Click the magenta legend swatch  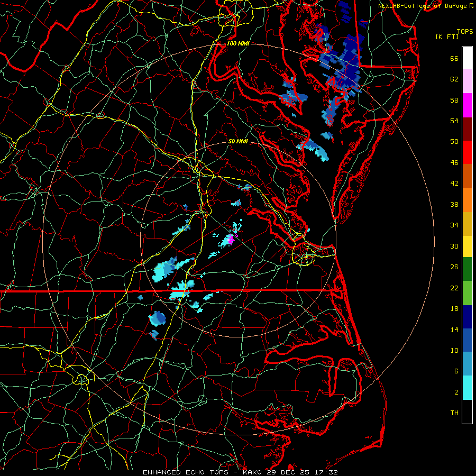(x=467, y=105)
